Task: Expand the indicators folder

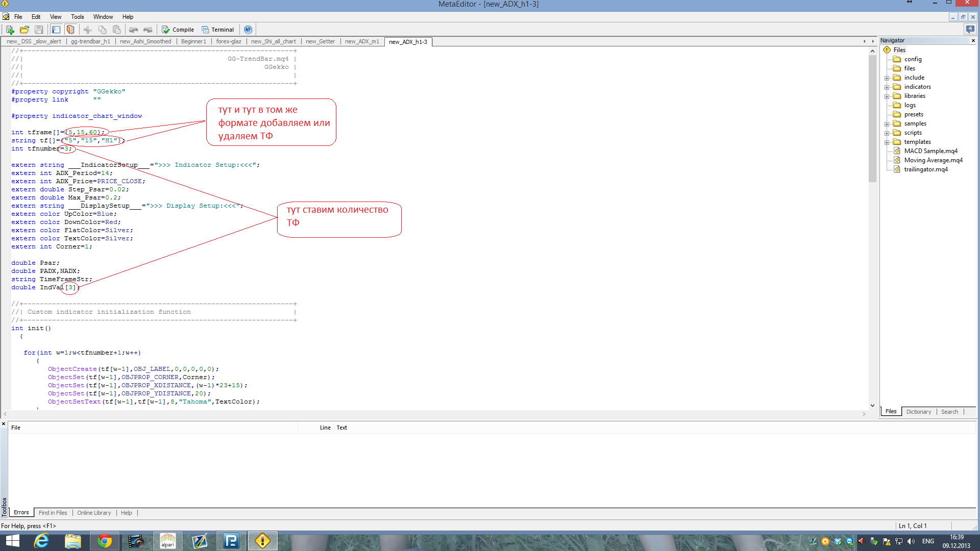Action: (887, 87)
